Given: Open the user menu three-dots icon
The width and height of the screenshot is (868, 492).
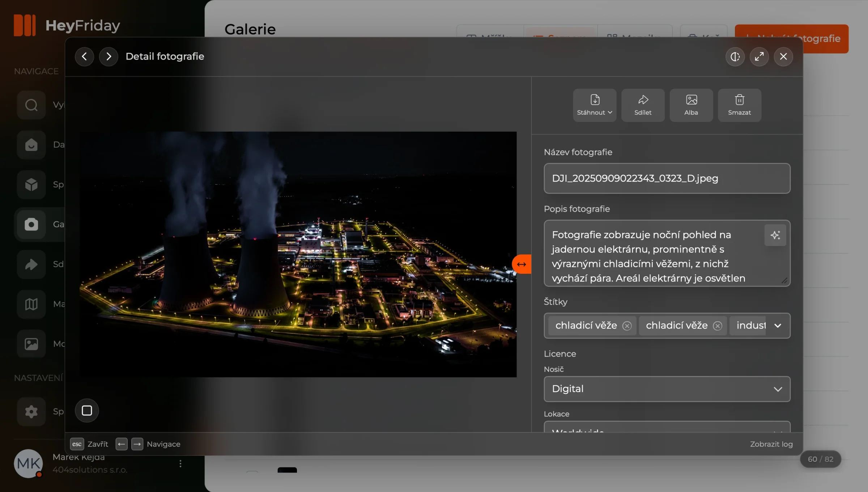Looking at the screenshot, I should click(180, 463).
